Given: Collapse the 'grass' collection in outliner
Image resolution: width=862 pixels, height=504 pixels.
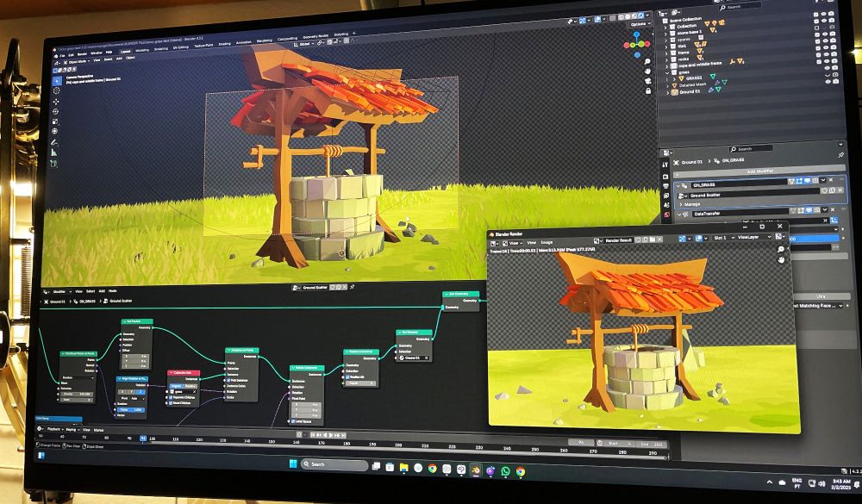Looking at the screenshot, I should tap(667, 72).
